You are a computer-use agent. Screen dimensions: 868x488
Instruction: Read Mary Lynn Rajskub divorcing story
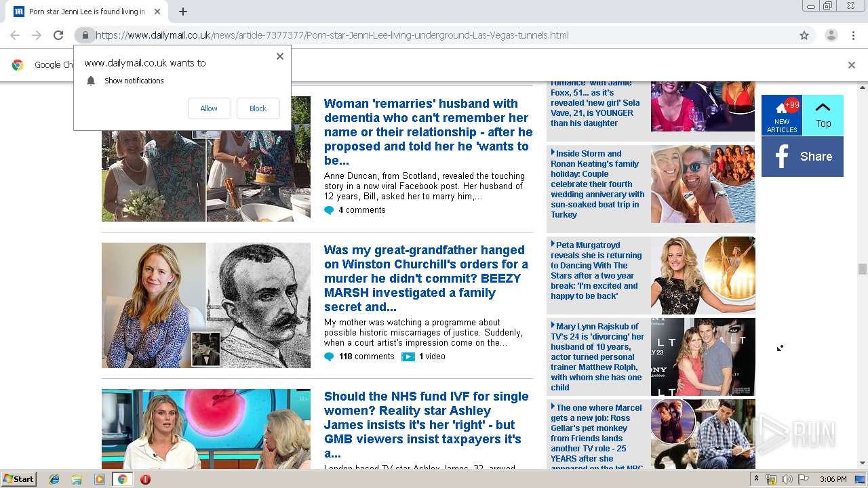pos(597,357)
